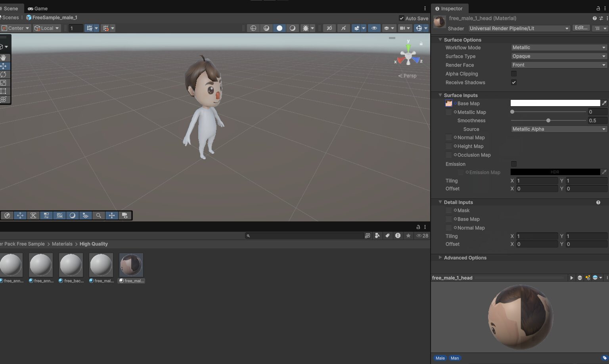Select the Move tool in scene toolbar
Image resolution: width=609 pixels, height=364 pixels.
[4, 66]
